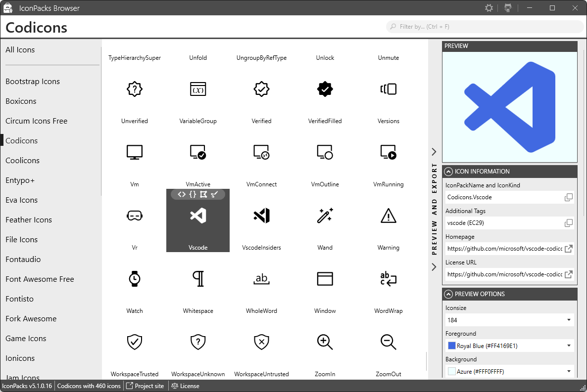Collapse the Preview Options section
The image size is (587, 392).
click(448, 295)
